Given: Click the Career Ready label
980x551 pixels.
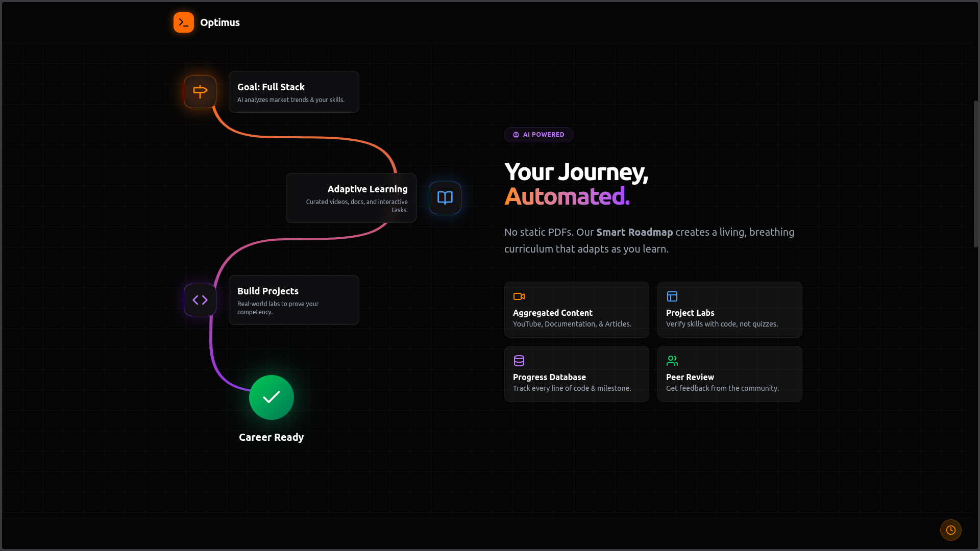Looking at the screenshot, I should (x=271, y=437).
